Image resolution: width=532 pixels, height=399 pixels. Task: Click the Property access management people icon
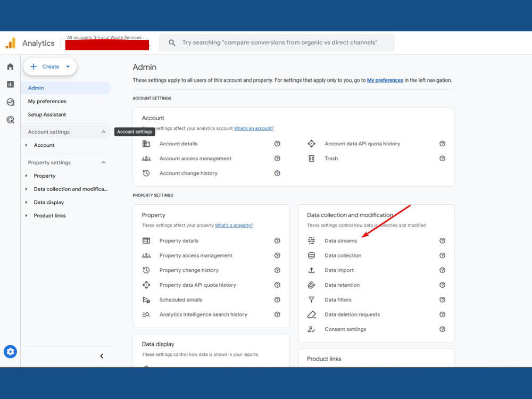pyautogui.click(x=146, y=255)
